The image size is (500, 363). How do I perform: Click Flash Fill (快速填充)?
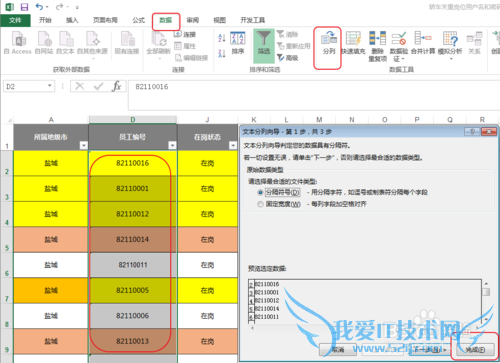pyautogui.click(x=353, y=43)
